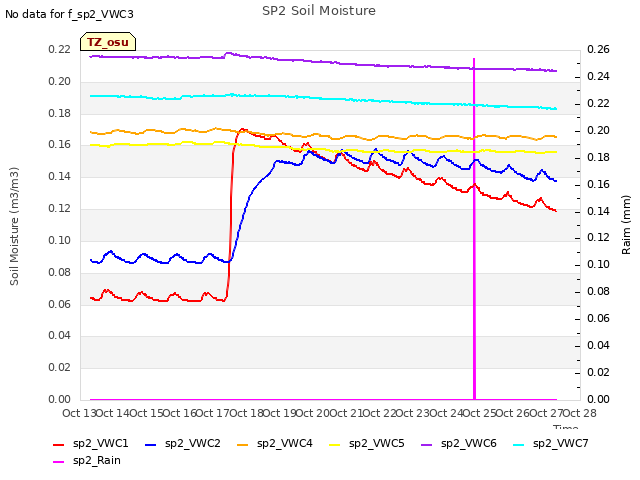Click the SP2 Soil Moisture chart title
The width and height of the screenshot is (640, 480).
coord(319,11)
